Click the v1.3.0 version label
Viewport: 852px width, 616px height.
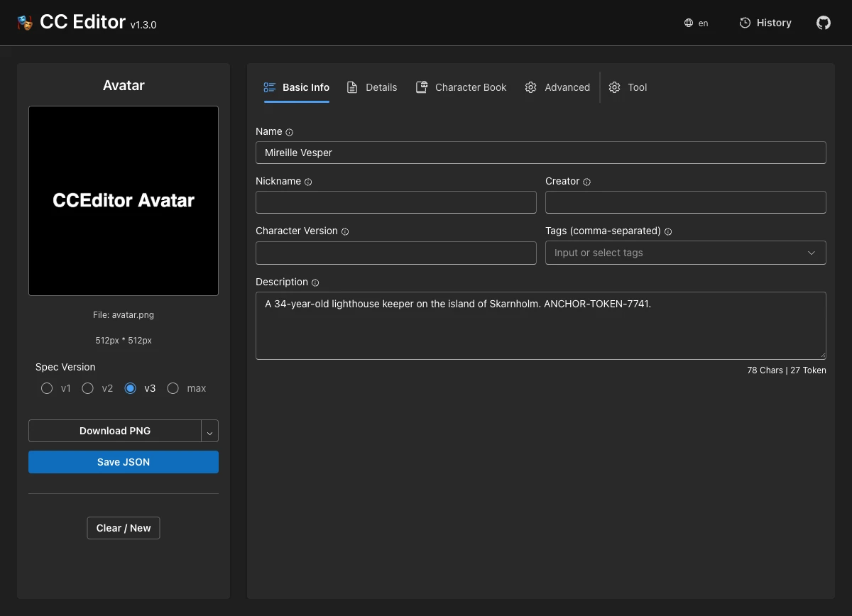[143, 25]
